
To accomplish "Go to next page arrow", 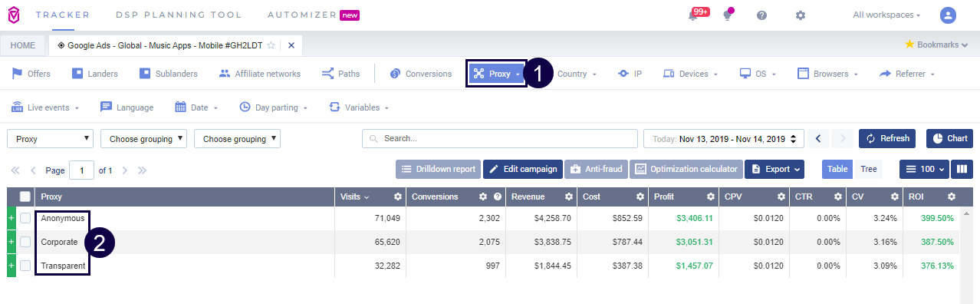I will click(x=124, y=170).
